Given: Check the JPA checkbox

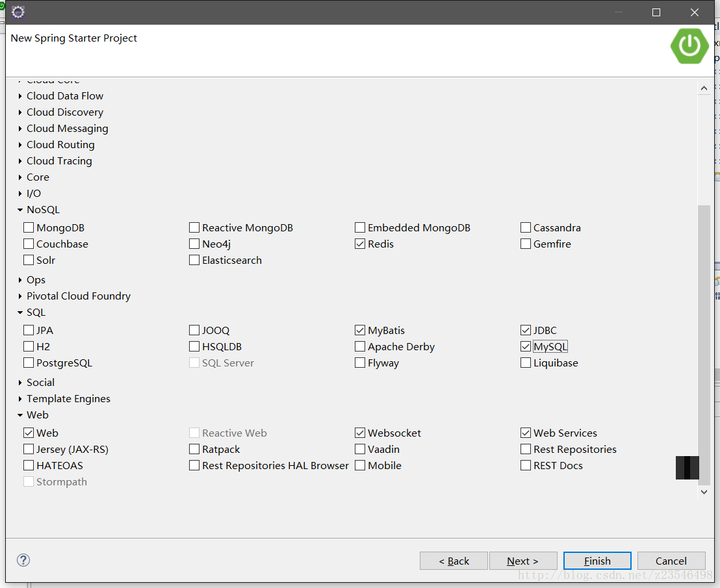Looking at the screenshot, I should pos(29,331).
